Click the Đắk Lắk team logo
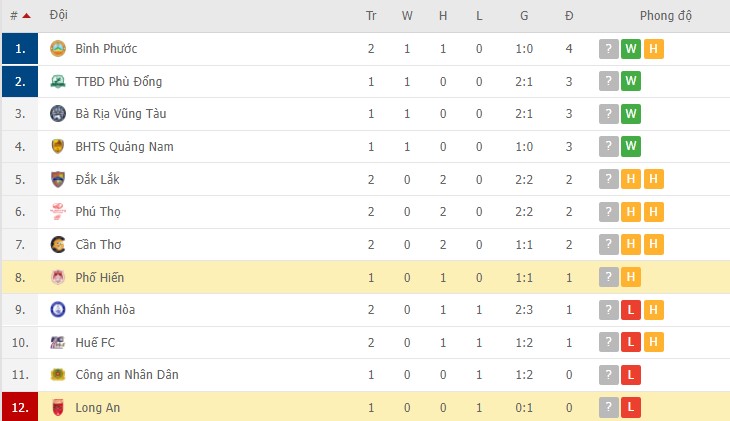Image resolution: width=730 pixels, height=421 pixels. [x=57, y=179]
